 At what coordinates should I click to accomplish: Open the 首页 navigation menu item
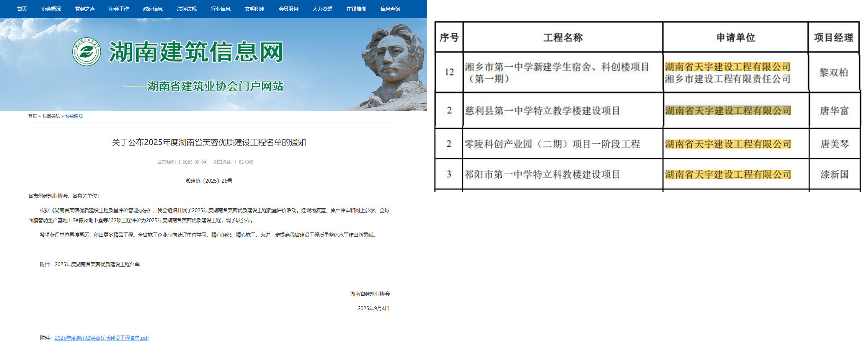pyautogui.click(x=22, y=9)
